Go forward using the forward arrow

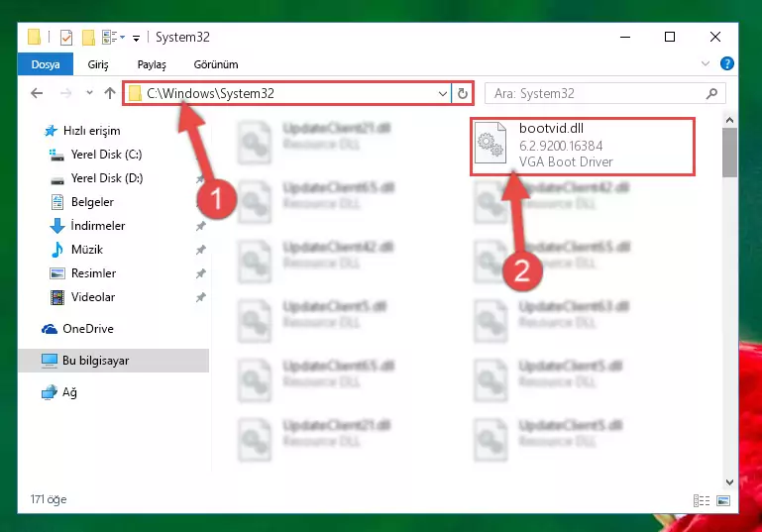pos(65,93)
